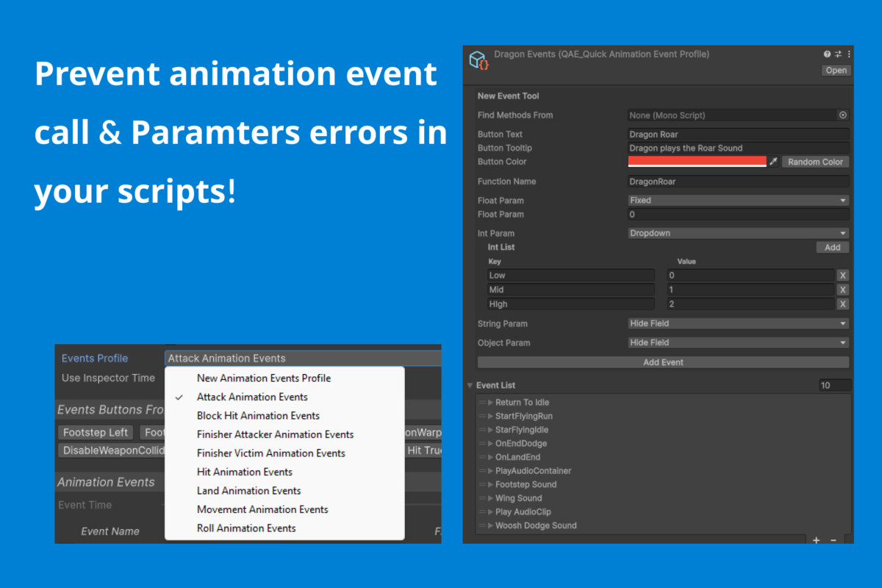Click the Add Event button
The width and height of the screenshot is (882, 588).
662,361
